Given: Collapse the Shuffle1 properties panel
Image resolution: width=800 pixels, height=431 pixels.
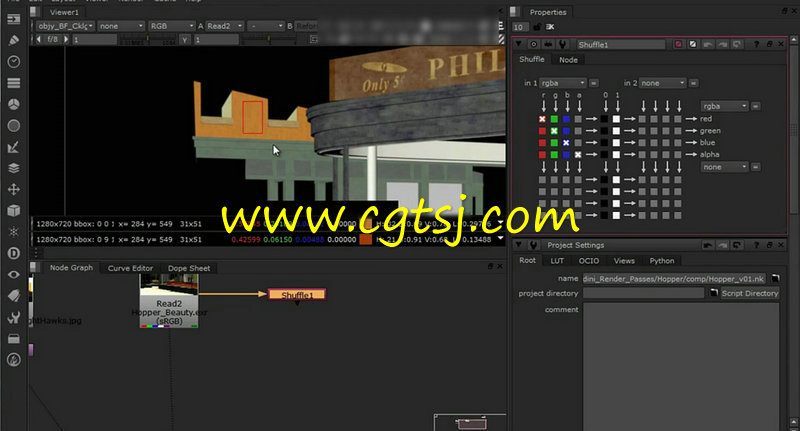Looking at the screenshot, I should (519, 44).
